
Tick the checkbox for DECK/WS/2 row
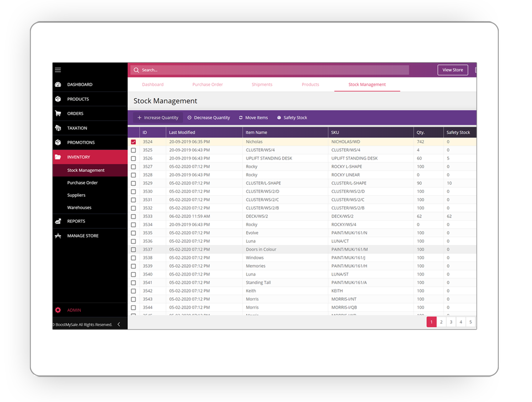pyautogui.click(x=134, y=217)
